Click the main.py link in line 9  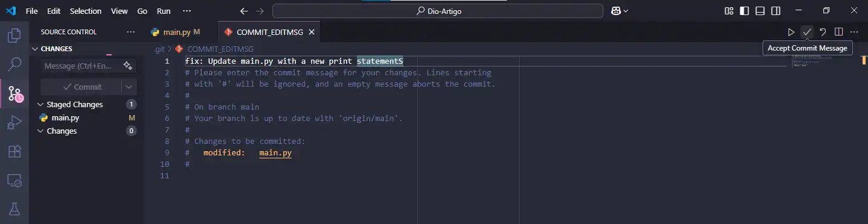[275, 153]
